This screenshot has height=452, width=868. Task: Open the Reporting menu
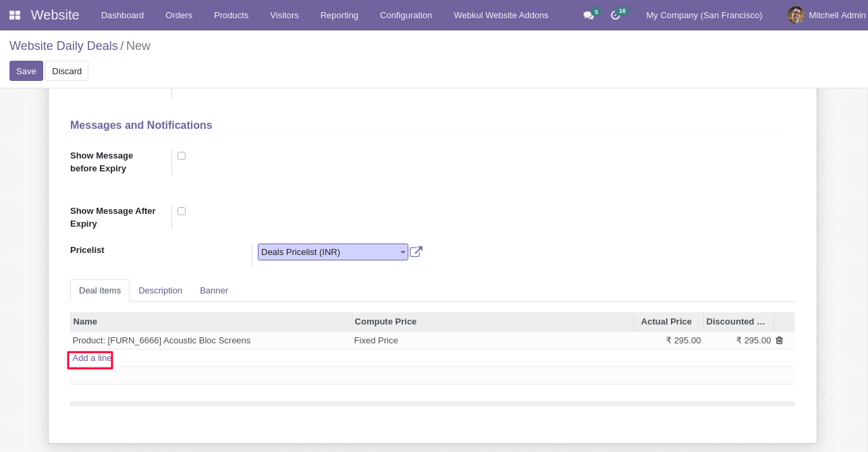tap(340, 15)
